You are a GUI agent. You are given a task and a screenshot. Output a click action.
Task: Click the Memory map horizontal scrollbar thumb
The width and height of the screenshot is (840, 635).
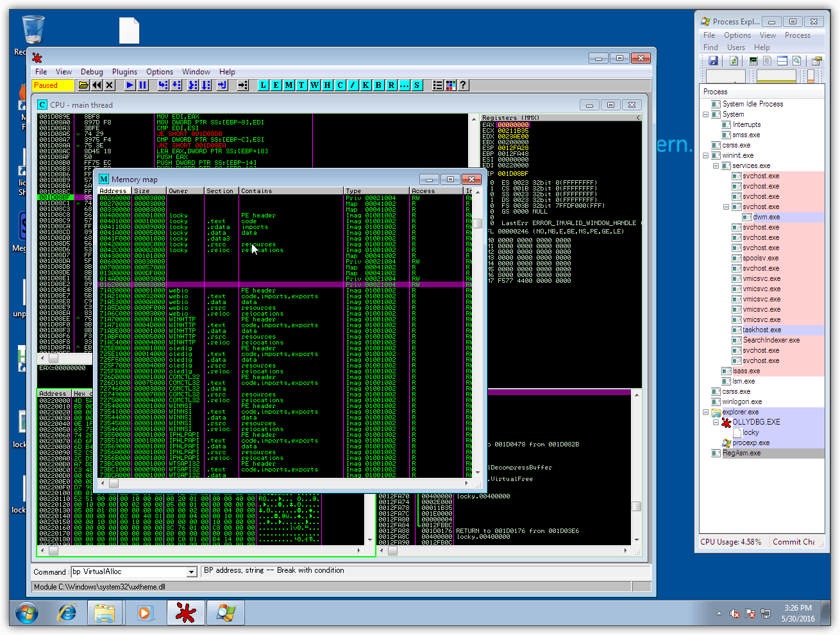click(x=113, y=484)
